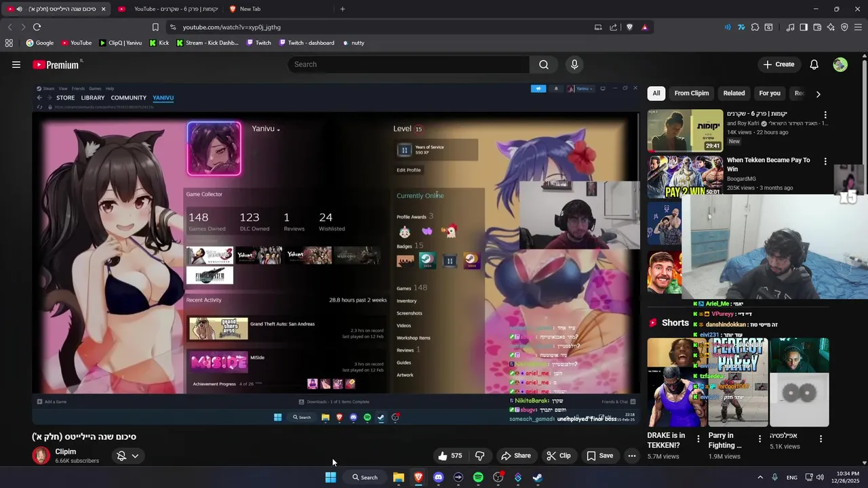
Task: Open options for the Tekken Pay To Win video
Action: coord(825,161)
